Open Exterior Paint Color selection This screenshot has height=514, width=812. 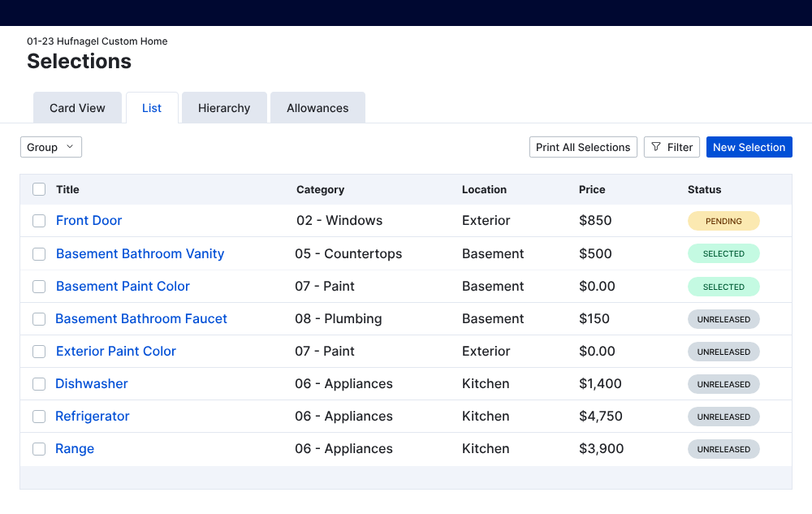tap(116, 352)
